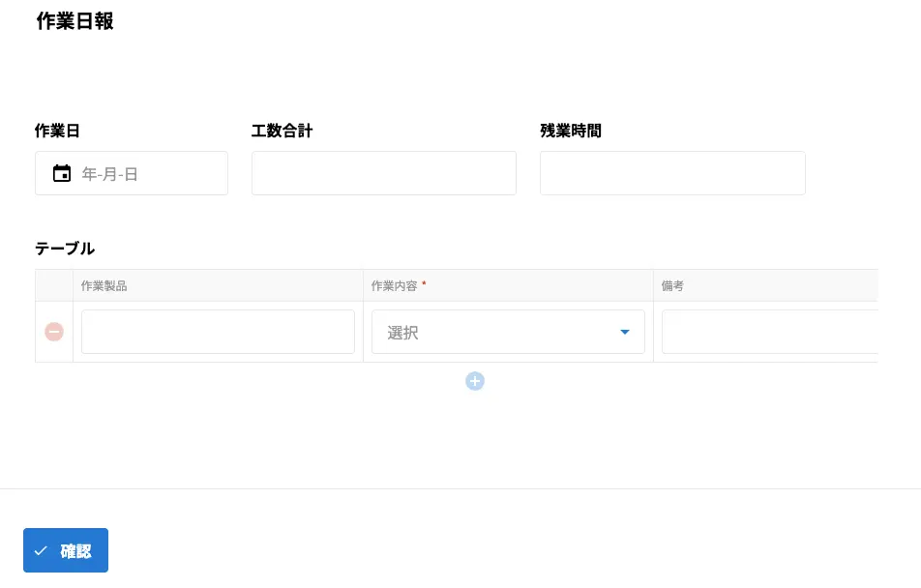Click the calendar icon beside 年-月-日

(x=62, y=173)
